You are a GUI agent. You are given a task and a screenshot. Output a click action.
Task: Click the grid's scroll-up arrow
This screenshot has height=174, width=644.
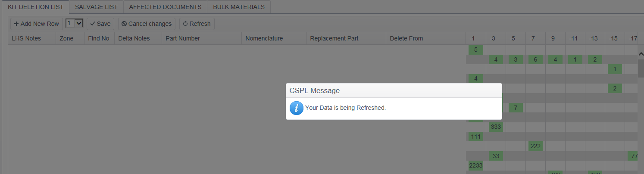click(x=641, y=54)
